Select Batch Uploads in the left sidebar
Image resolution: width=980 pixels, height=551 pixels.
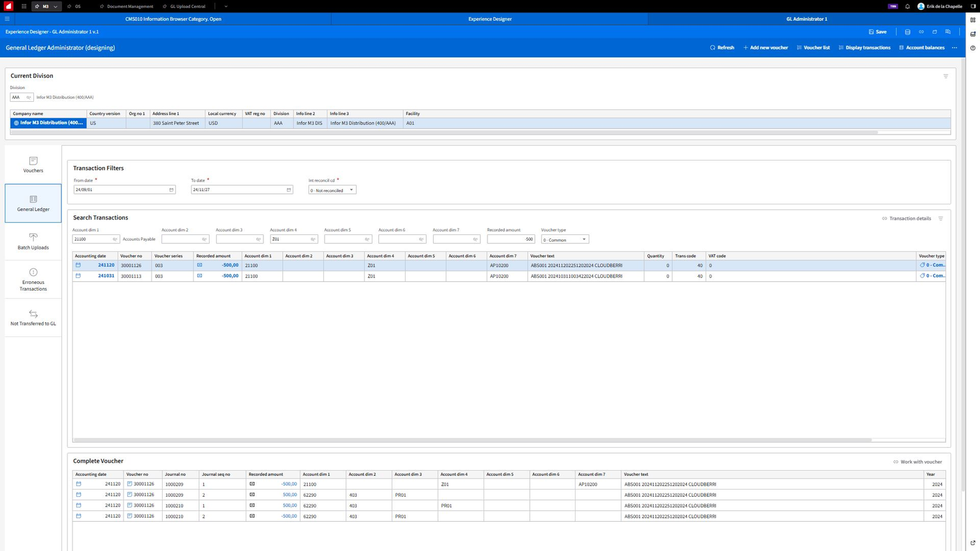coord(33,242)
